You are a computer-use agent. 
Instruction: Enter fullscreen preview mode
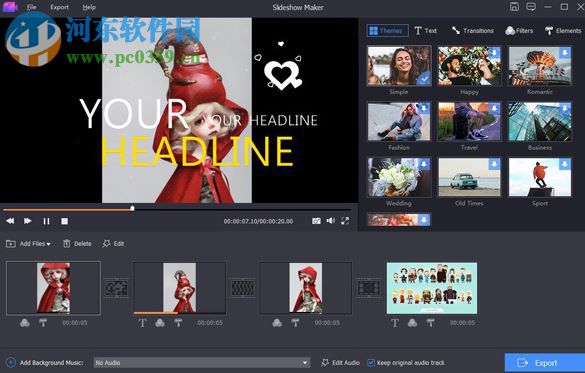coord(345,221)
